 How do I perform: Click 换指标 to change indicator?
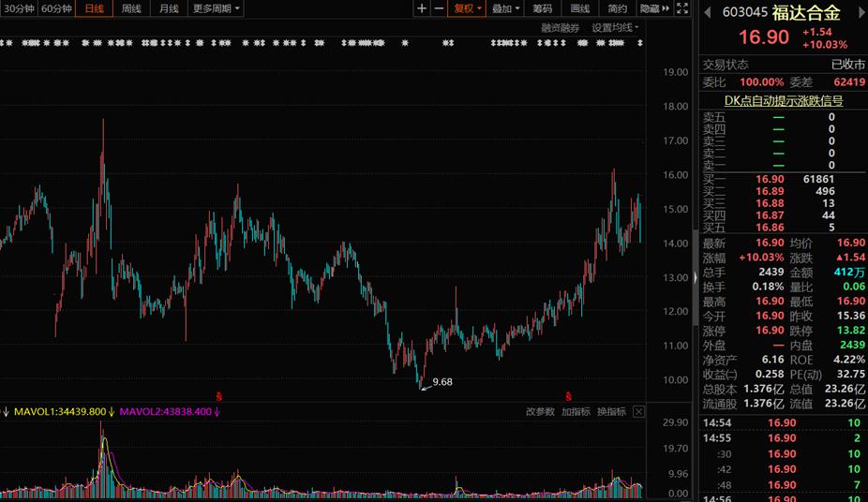click(x=611, y=411)
